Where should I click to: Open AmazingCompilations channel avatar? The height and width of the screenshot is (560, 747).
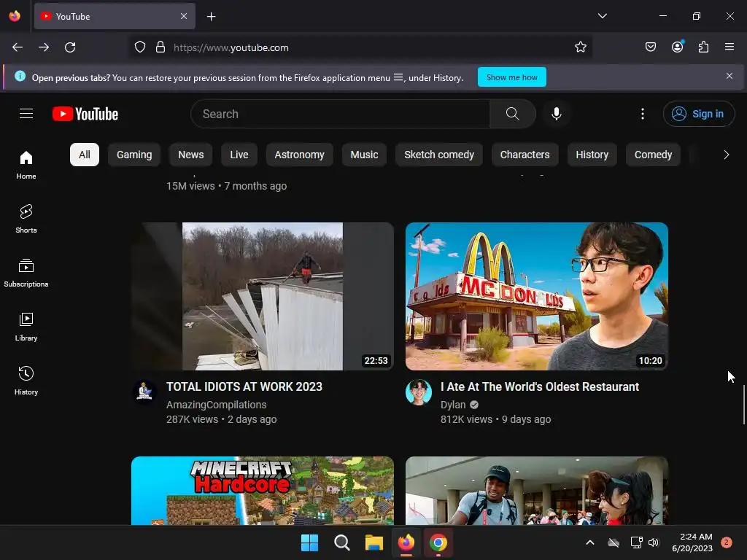click(x=144, y=392)
